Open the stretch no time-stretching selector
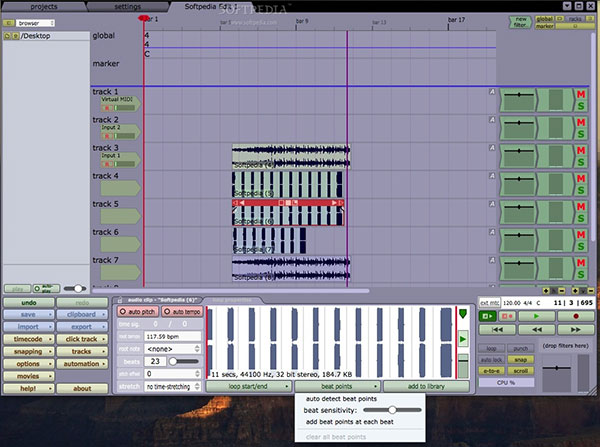This screenshot has width=600, height=447. click(173, 387)
